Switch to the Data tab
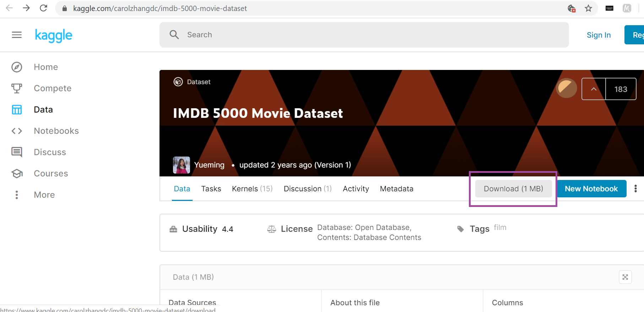Viewport: 644px width, 312px height. coord(182,189)
